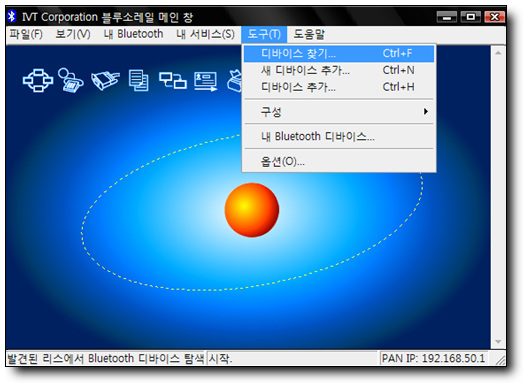Close the 블루소레일 메인 창 window

click(x=494, y=17)
